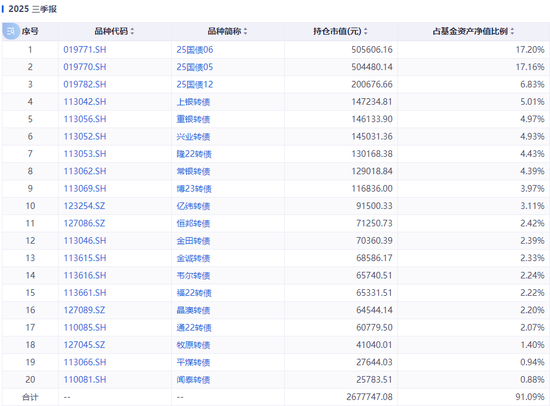Open bond code 113069.SH link
The width and height of the screenshot is (550, 406).
tap(85, 189)
